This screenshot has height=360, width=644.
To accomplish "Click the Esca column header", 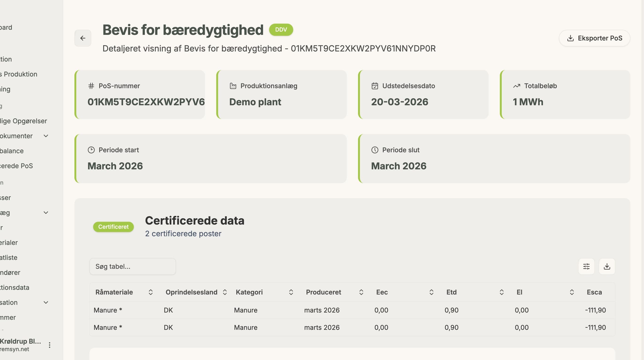I will tap(594, 292).
